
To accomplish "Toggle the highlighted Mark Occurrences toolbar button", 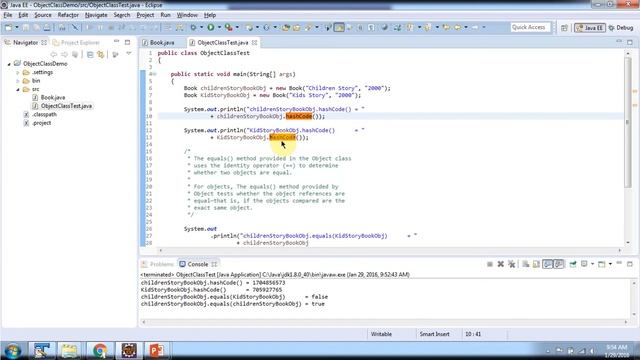I will (339, 27).
